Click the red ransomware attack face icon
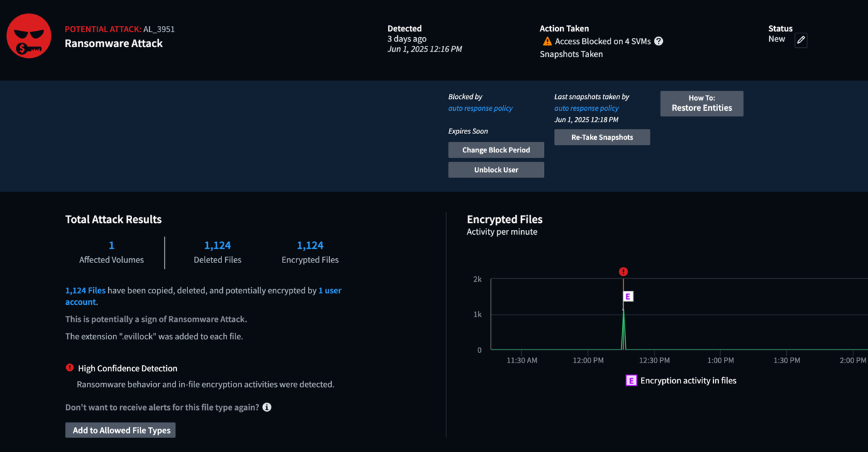The image size is (868, 452). click(29, 36)
